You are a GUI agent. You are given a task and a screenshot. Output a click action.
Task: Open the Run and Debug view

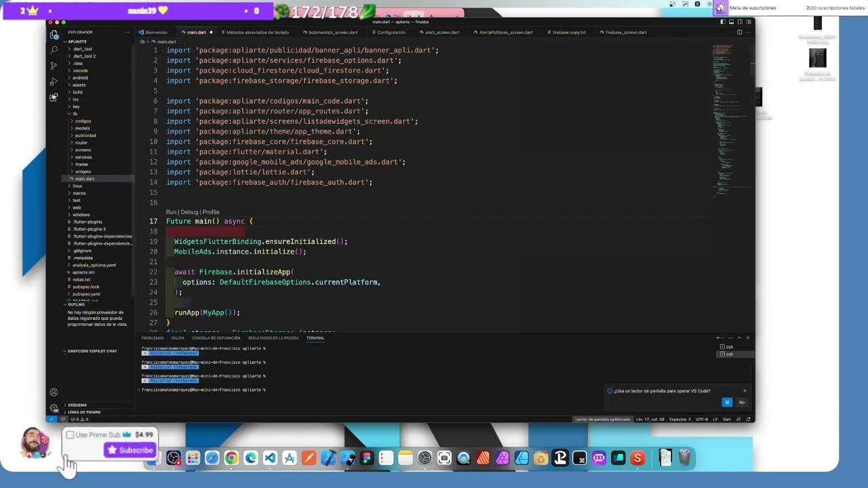(54, 81)
